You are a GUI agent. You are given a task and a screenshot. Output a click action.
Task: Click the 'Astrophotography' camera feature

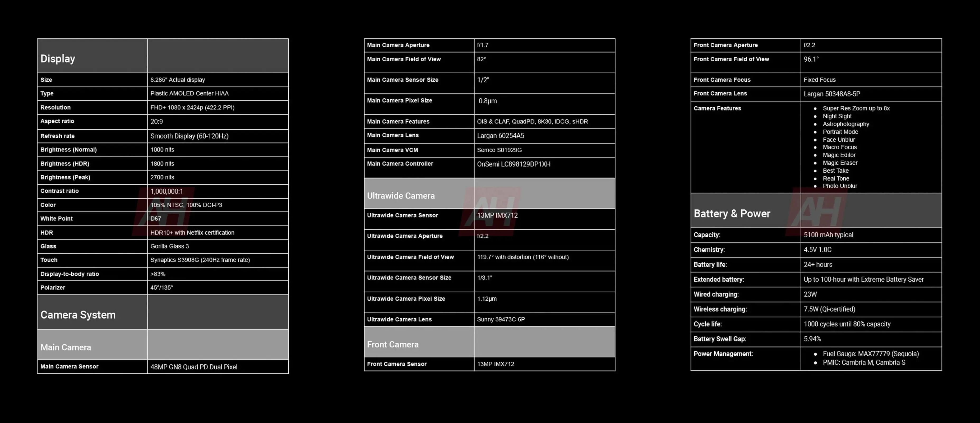(x=846, y=124)
